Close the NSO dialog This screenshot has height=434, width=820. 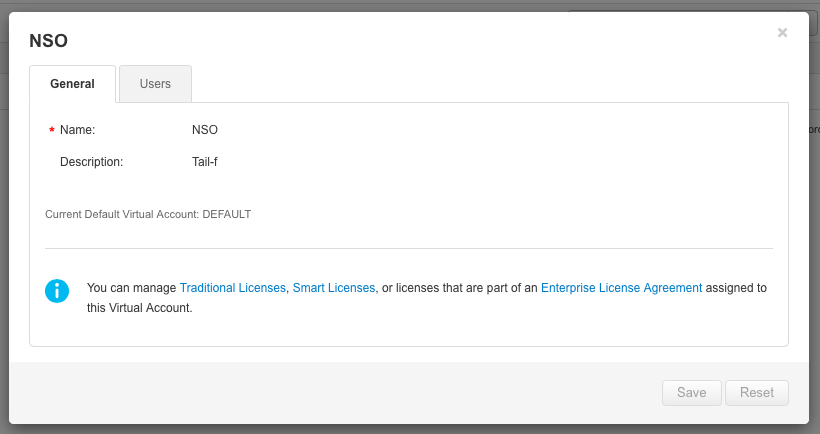[x=782, y=33]
